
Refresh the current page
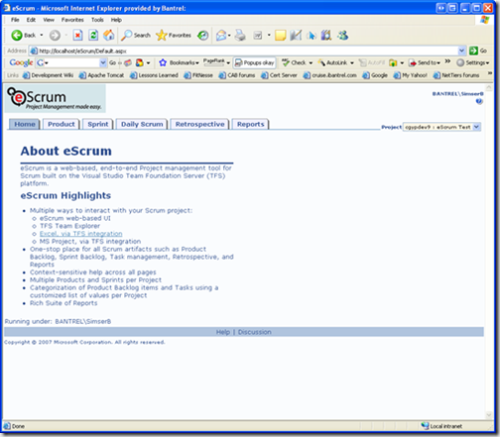pos(93,35)
